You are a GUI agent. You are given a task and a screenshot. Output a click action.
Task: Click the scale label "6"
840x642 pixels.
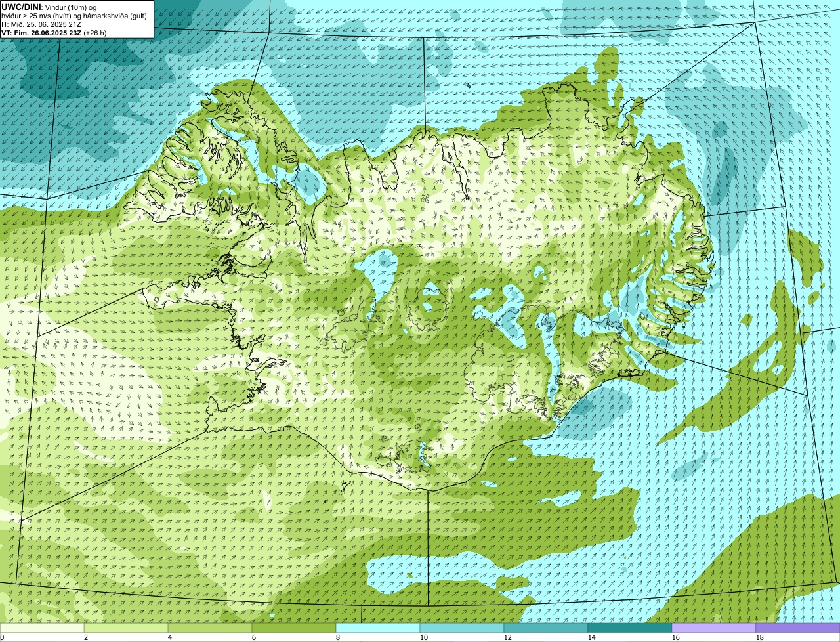[x=253, y=637]
